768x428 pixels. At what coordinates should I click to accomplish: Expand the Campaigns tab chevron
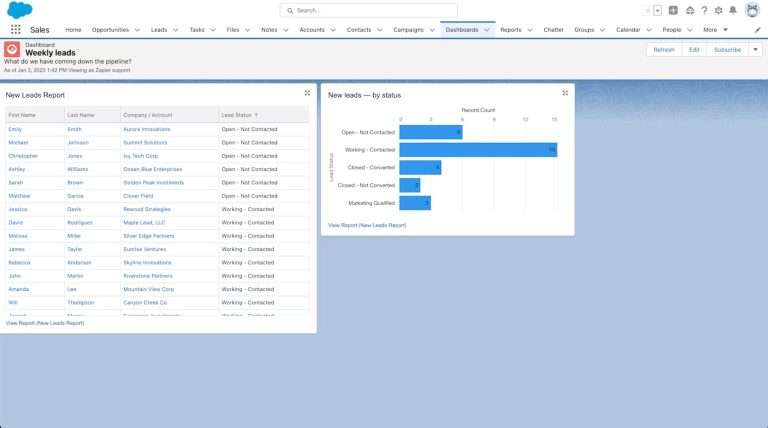pos(432,30)
